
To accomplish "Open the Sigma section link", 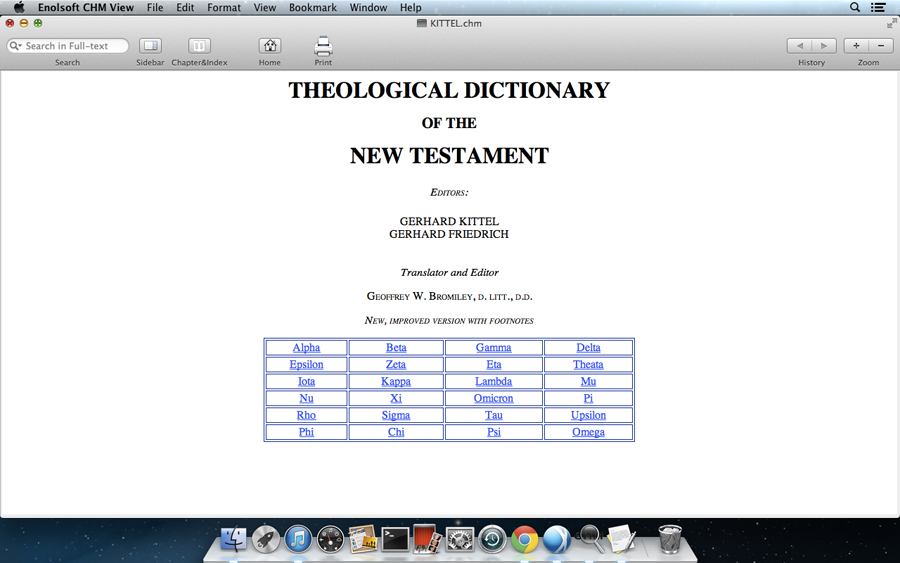I will click(396, 416).
